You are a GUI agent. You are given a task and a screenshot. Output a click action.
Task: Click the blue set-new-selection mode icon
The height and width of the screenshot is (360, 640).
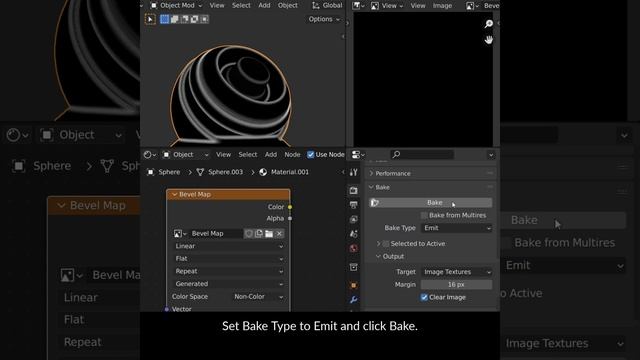[164, 19]
